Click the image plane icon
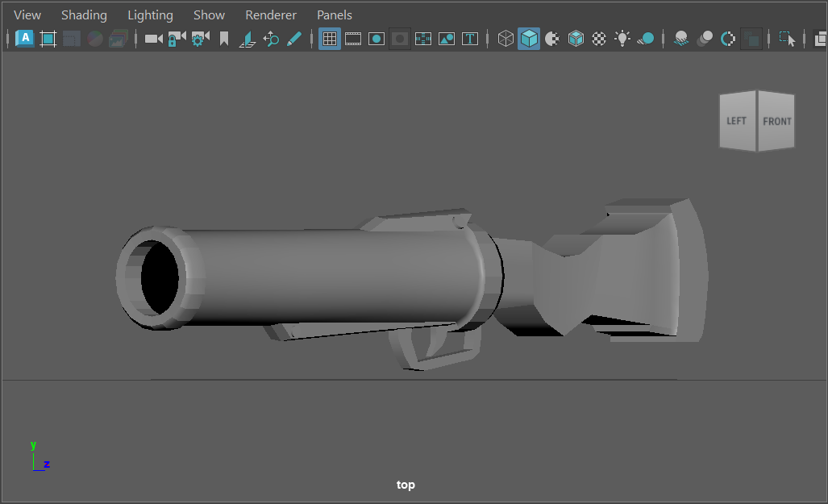828x504 pixels. (248, 39)
